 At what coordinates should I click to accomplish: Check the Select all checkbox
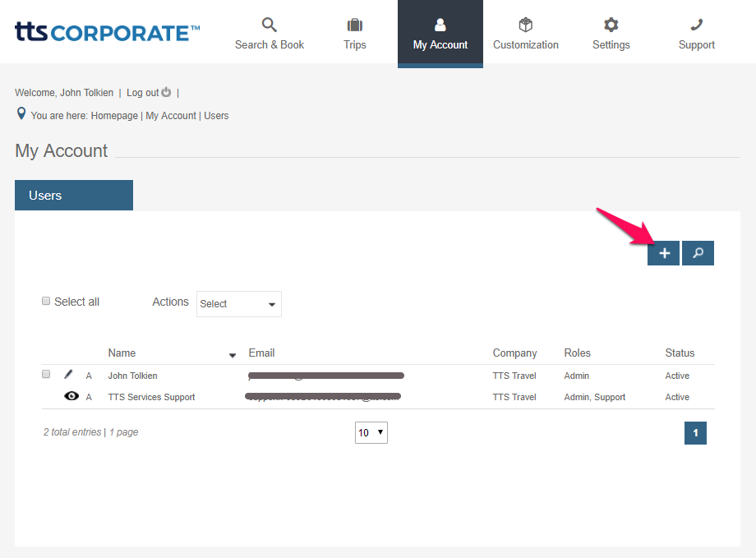pos(47,302)
